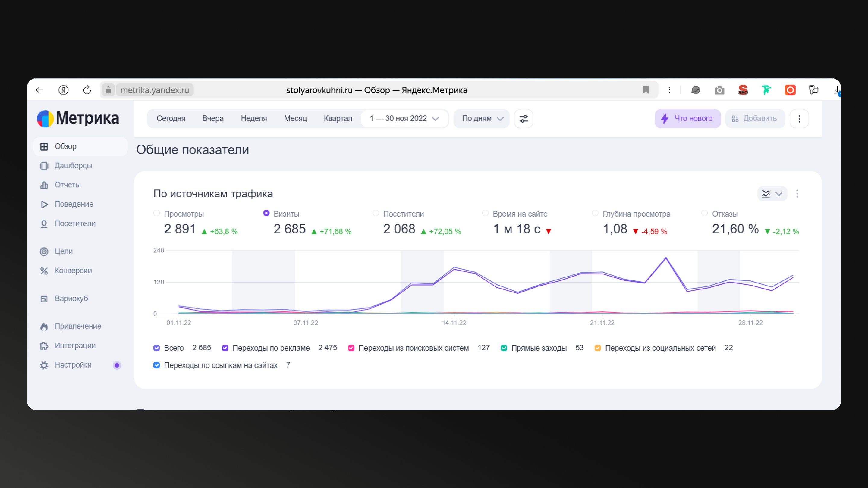Open the filter settings sliders icon

point(523,119)
